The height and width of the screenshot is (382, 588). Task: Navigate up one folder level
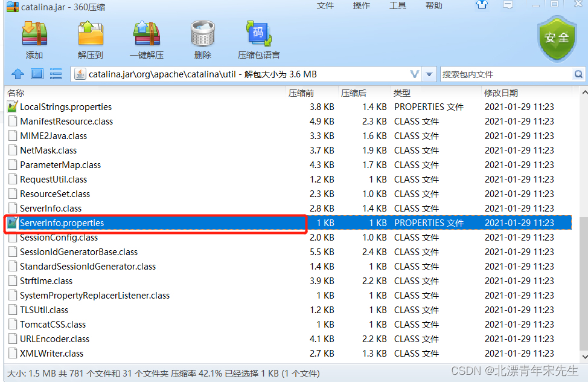tap(18, 74)
